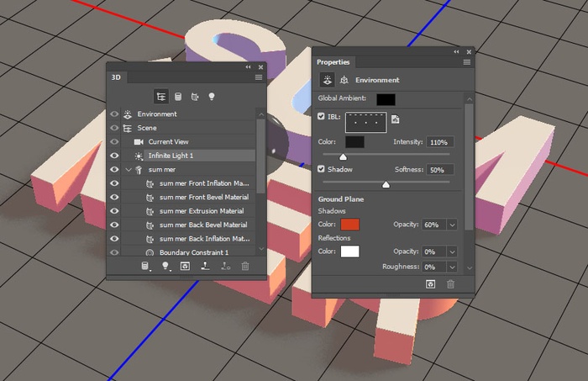588x381 pixels.
Task: Disable the Shadow checkbox
Action: tap(322, 169)
